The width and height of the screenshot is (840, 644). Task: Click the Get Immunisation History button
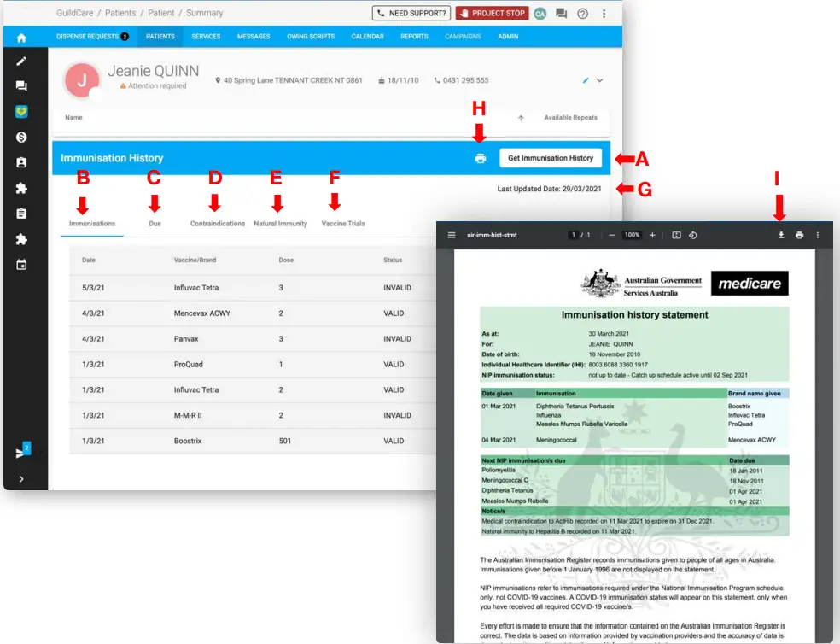pos(551,158)
